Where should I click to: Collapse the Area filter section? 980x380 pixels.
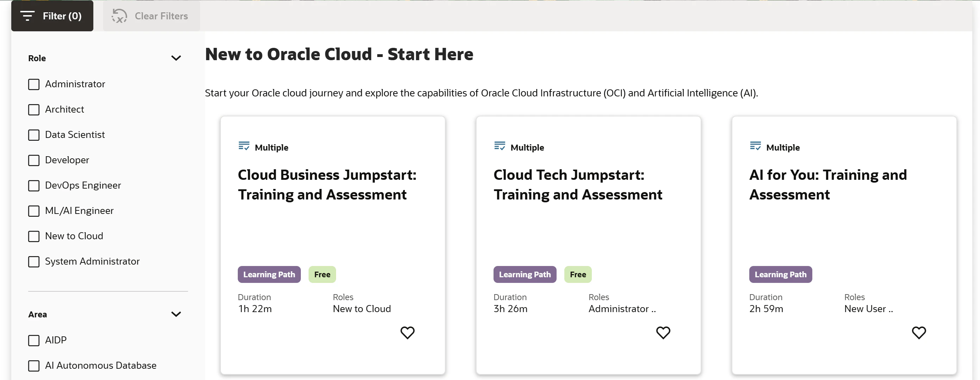[176, 314]
